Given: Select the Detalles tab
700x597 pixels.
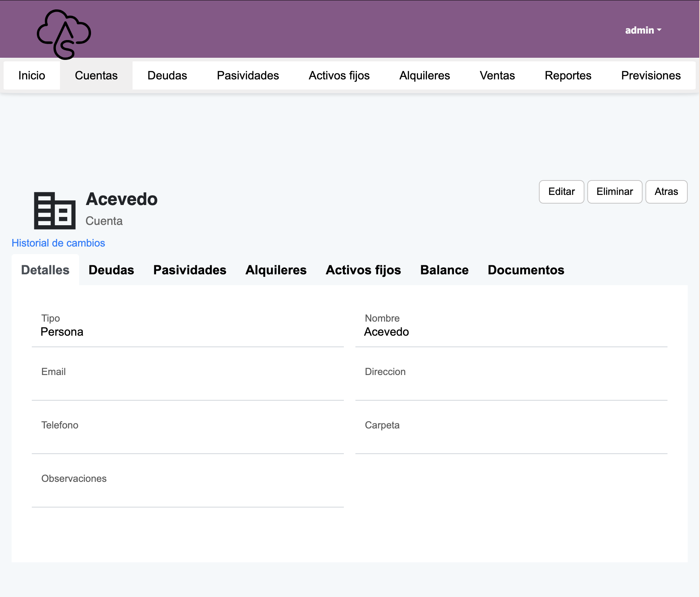Looking at the screenshot, I should 45,270.
